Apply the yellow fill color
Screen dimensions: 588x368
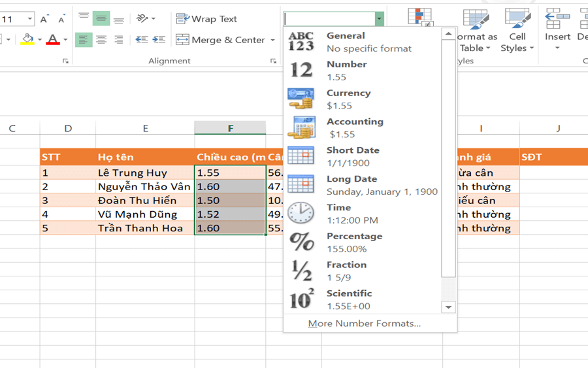coord(27,40)
